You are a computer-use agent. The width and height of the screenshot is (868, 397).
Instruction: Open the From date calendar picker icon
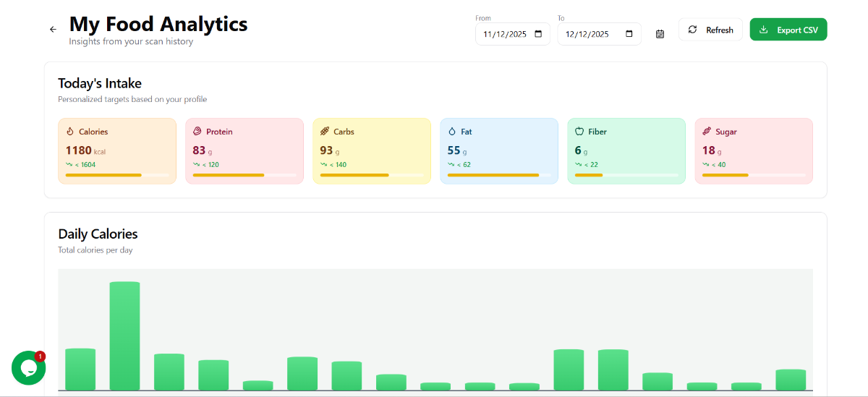pos(538,34)
